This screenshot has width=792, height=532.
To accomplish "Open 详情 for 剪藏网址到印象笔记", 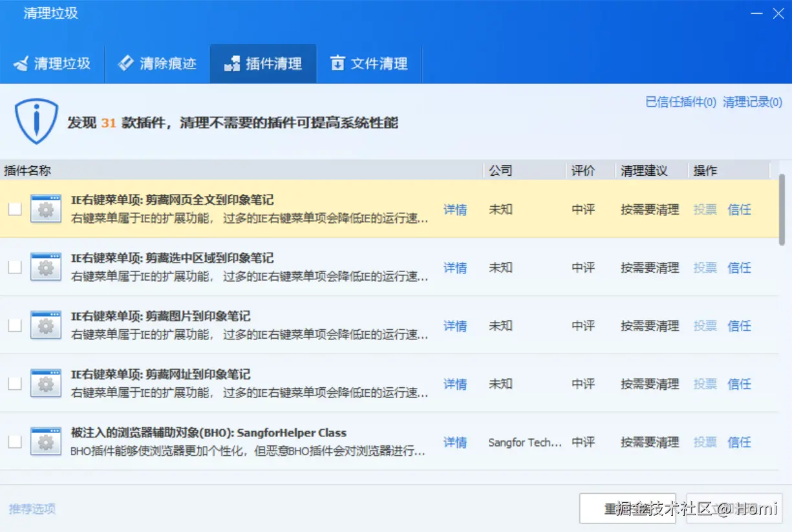I will pos(455,384).
